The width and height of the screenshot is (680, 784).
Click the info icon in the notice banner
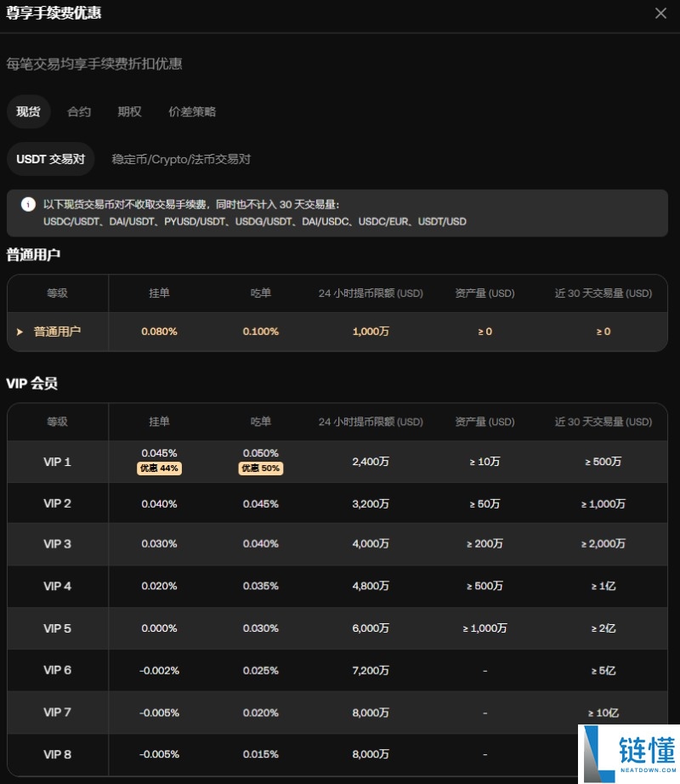click(x=28, y=204)
